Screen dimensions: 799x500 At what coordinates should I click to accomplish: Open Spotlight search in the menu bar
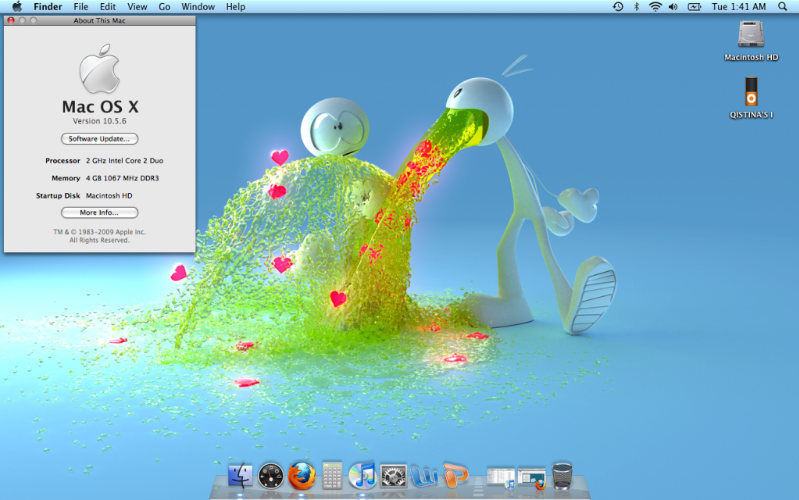(784, 7)
